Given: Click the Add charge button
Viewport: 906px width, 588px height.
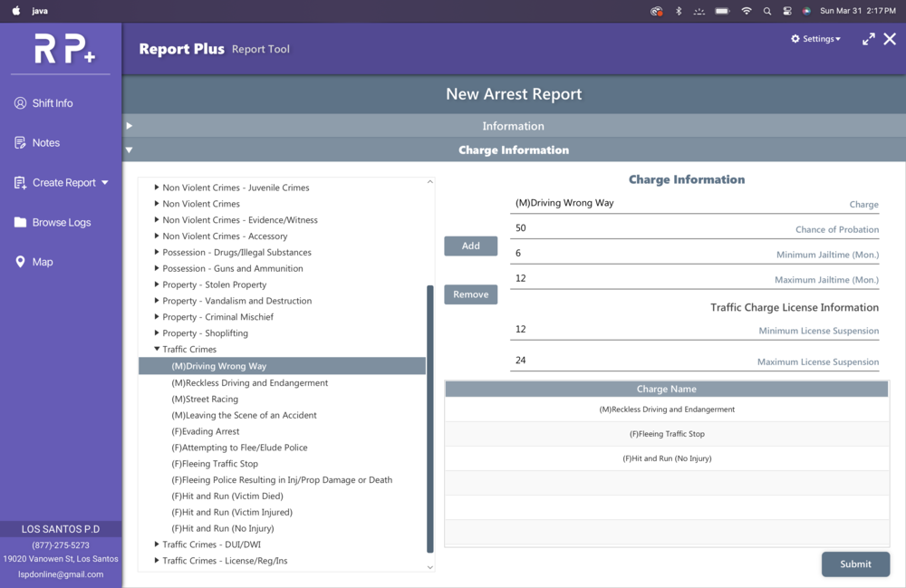Looking at the screenshot, I should [470, 246].
